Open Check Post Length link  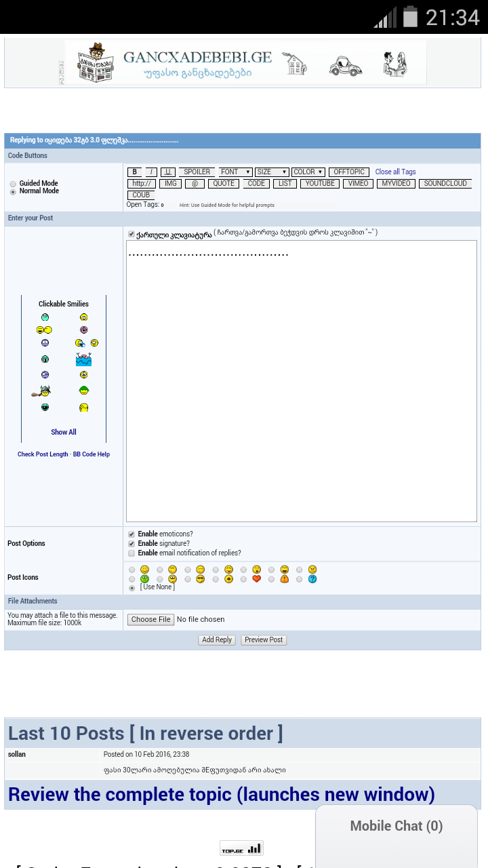[x=43, y=454]
